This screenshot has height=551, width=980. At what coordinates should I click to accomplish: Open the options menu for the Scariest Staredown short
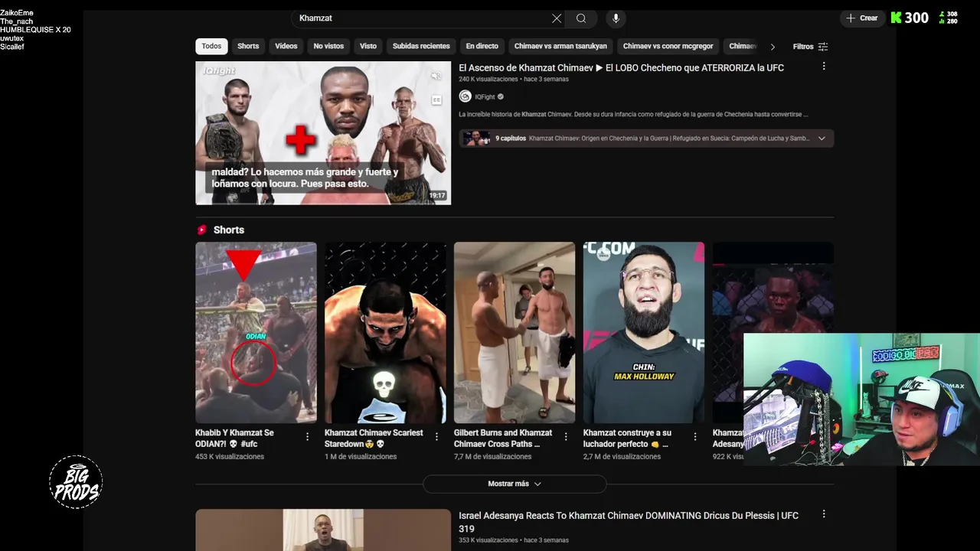point(437,437)
